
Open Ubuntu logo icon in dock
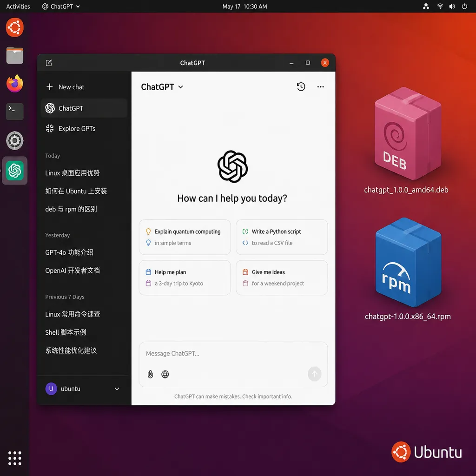pos(15,27)
